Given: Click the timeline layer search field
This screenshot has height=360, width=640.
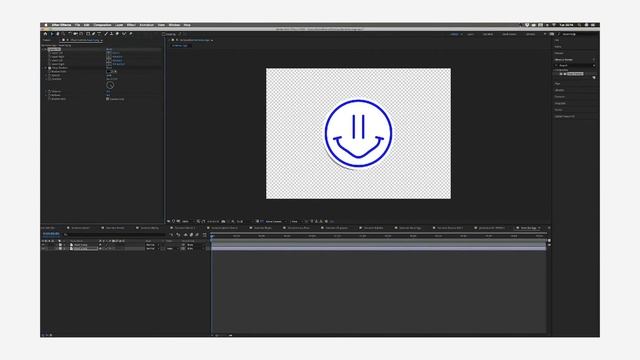Looking at the screenshot, I should pyautogui.click(x=114, y=235).
